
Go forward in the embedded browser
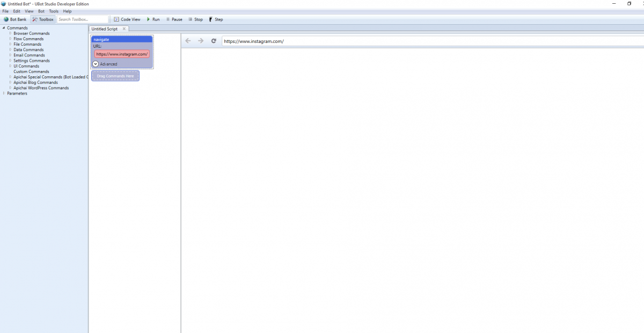pos(201,41)
